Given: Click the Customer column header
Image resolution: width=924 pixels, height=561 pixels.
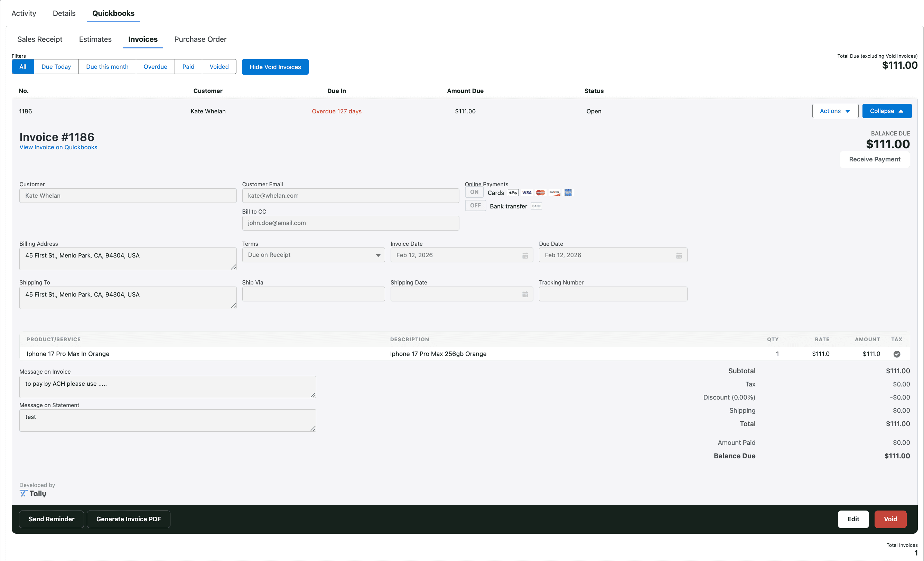Looking at the screenshot, I should pyautogui.click(x=208, y=91).
